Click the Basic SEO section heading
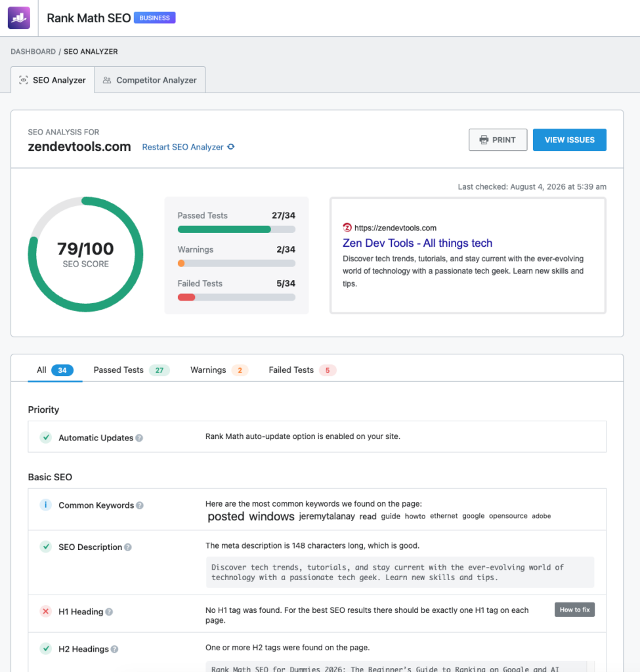The image size is (640, 672). (x=50, y=477)
